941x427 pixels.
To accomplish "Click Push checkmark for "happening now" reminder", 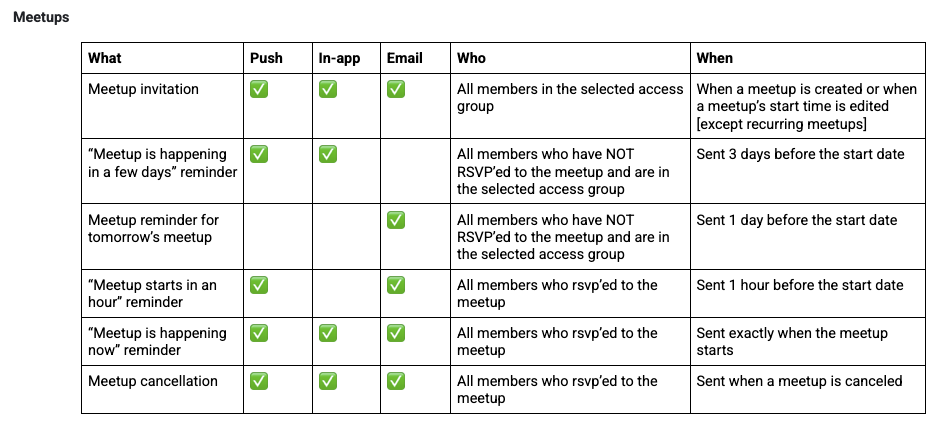I will pos(259,333).
